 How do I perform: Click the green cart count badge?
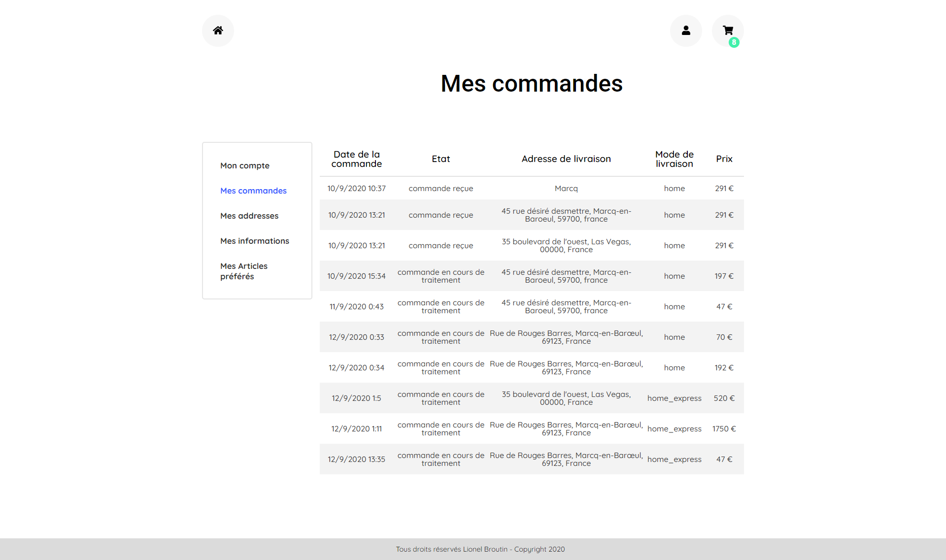tap(734, 42)
